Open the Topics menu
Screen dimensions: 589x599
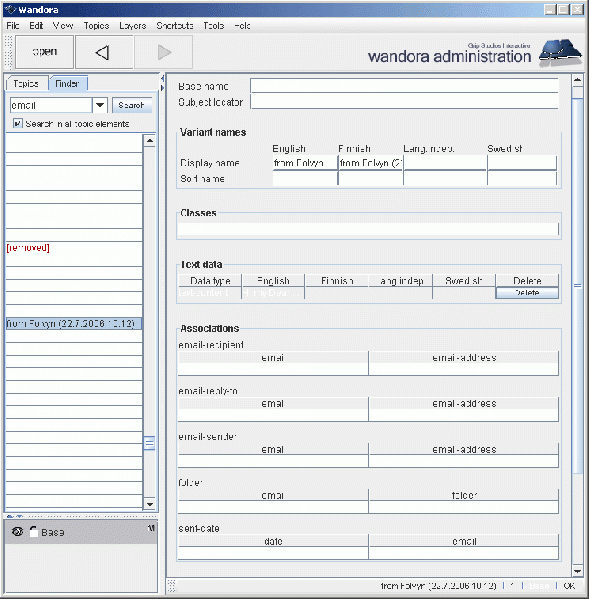click(x=96, y=26)
